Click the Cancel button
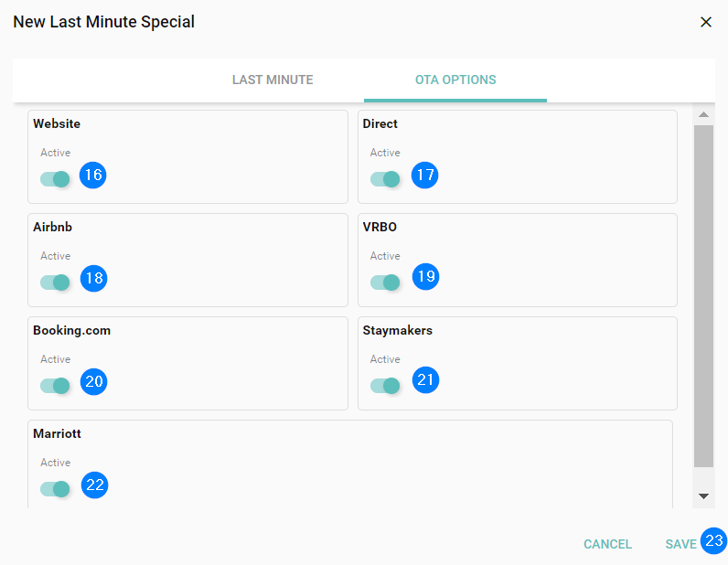The width and height of the screenshot is (728, 565). (x=607, y=544)
